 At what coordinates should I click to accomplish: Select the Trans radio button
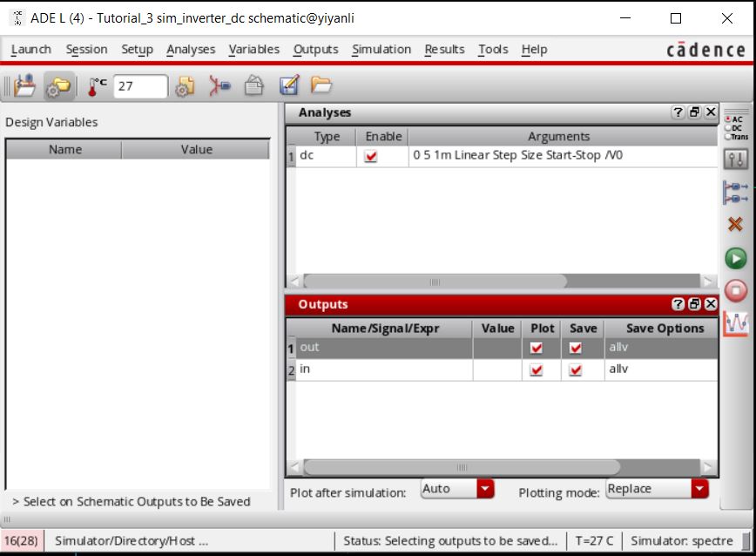(726, 137)
